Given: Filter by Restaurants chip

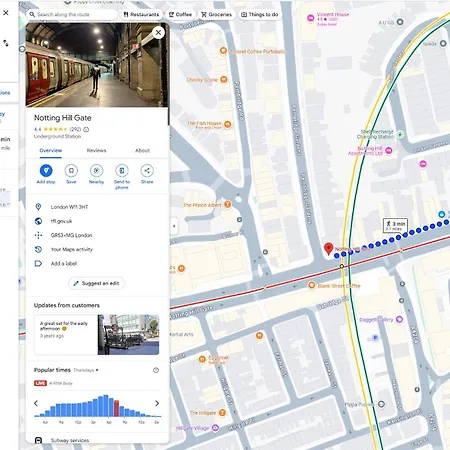Looking at the screenshot, I should [141, 14].
